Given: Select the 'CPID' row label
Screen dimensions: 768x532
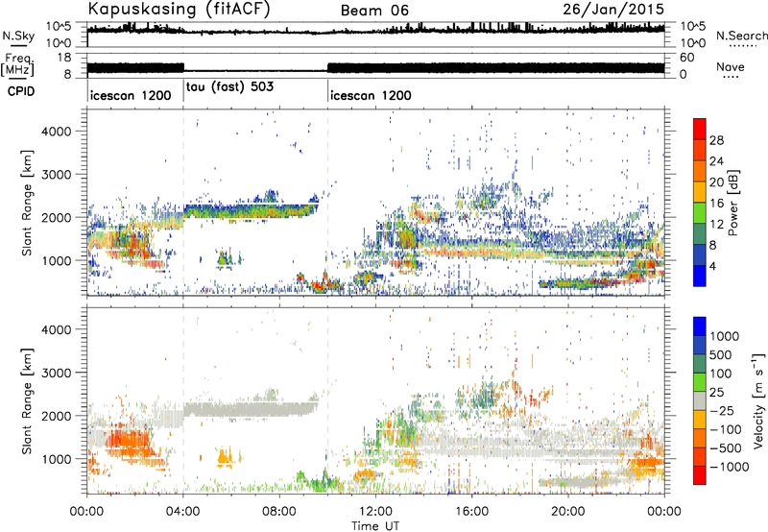Looking at the screenshot, I should (x=21, y=91).
